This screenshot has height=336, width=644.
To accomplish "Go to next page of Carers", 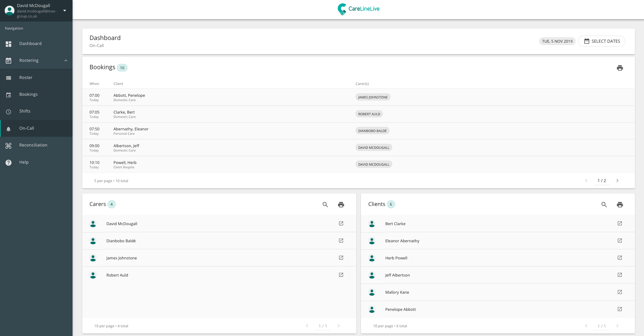I will 338,326.
